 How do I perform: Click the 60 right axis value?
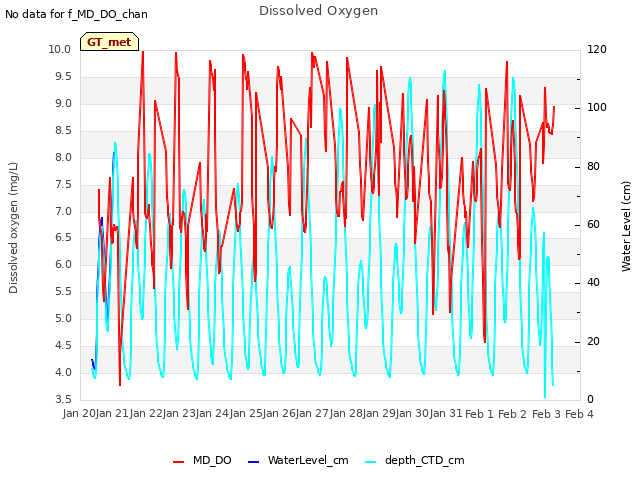tap(593, 224)
